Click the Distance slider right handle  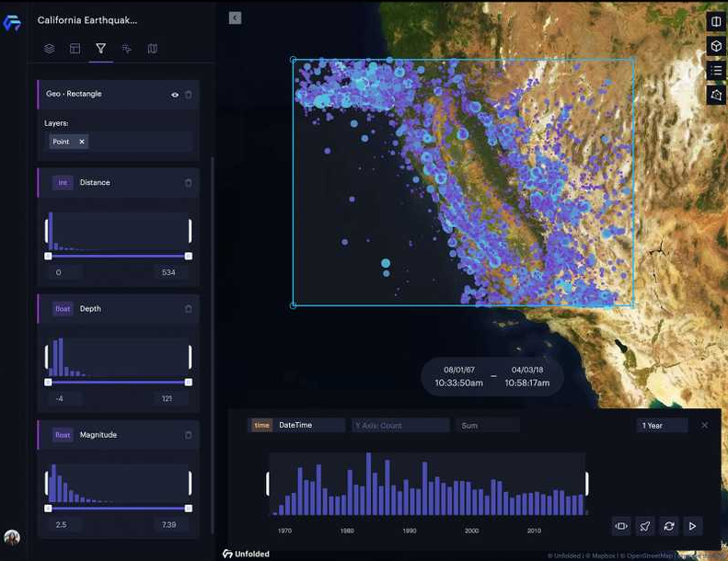189,256
